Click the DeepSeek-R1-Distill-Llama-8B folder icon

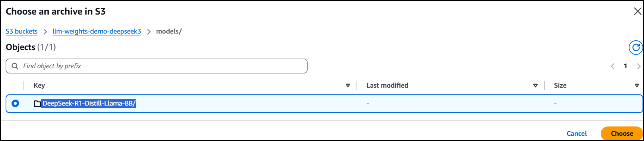(37, 104)
